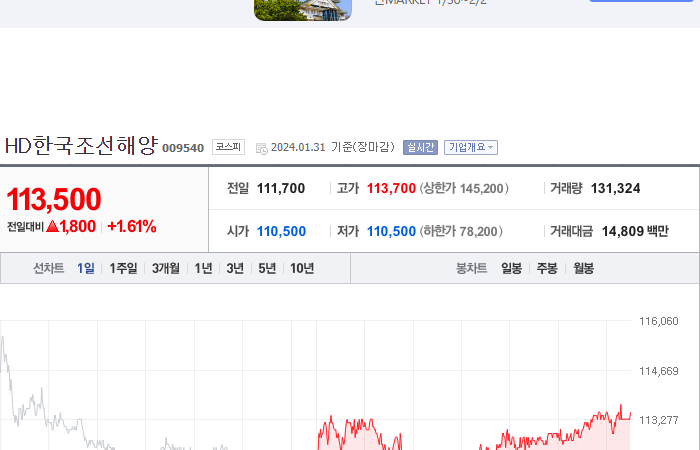Click the stock code 009540
Viewport: 700px width, 450px height.
[x=183, y=148]
